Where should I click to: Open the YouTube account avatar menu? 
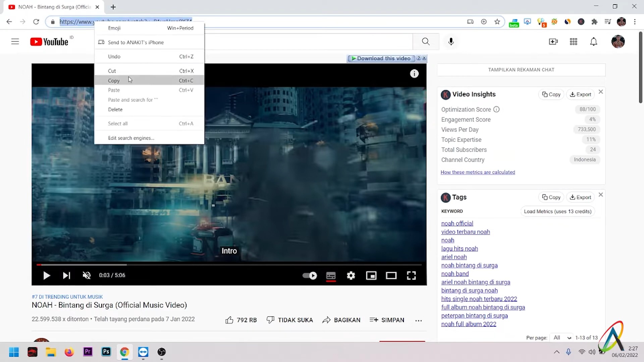click(x=618, y=42)
